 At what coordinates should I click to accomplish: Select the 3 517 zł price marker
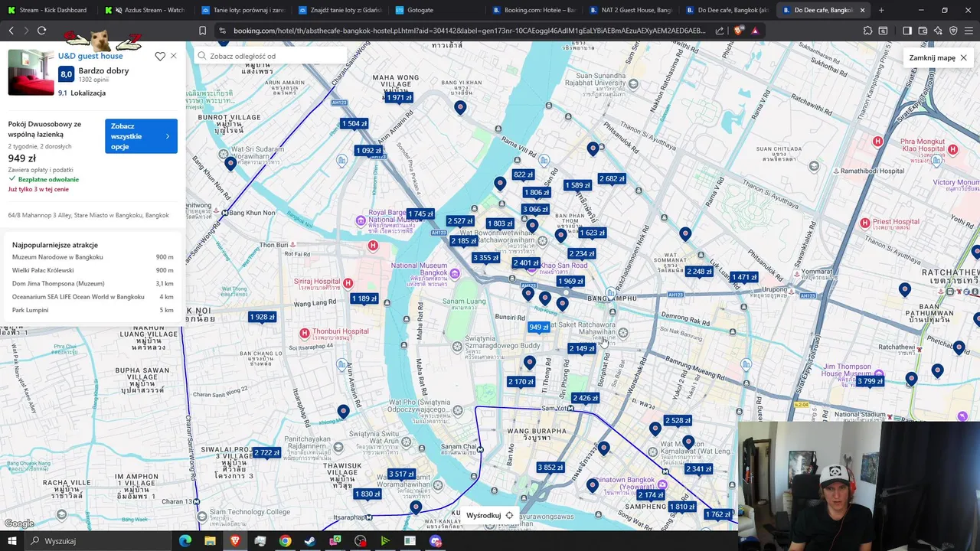(401, 474)
